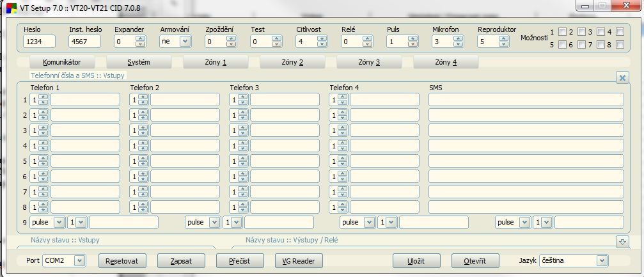The height and width of the screenshot is (277, 644).
Task: Increase the Mikrofon level using up arrow
Action: (x=459, y=39)
